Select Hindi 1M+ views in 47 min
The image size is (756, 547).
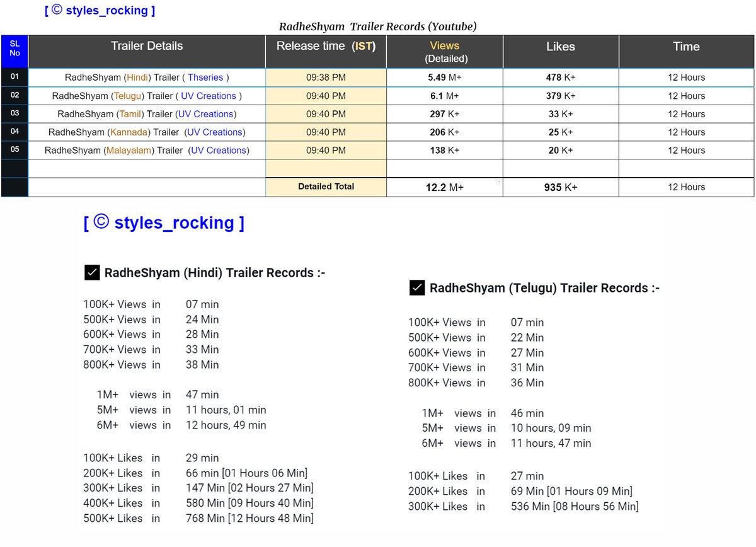tap(157, 395)
